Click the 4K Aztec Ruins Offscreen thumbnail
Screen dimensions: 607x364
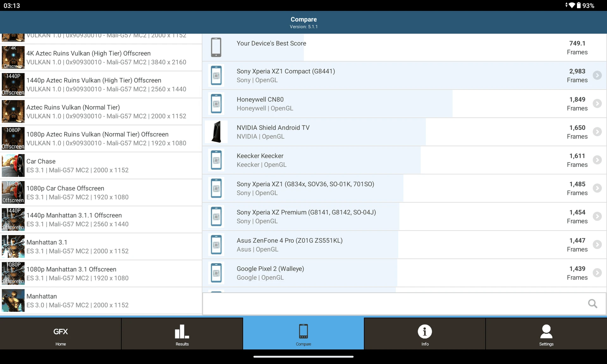13,58
